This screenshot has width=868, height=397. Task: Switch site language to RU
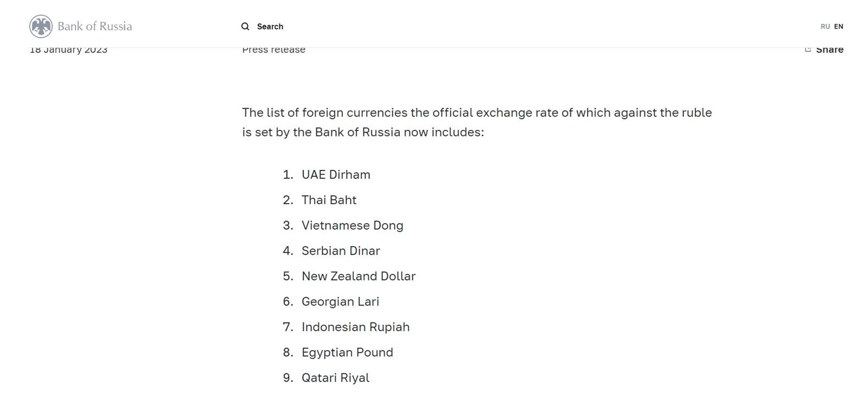click(825, 27)
